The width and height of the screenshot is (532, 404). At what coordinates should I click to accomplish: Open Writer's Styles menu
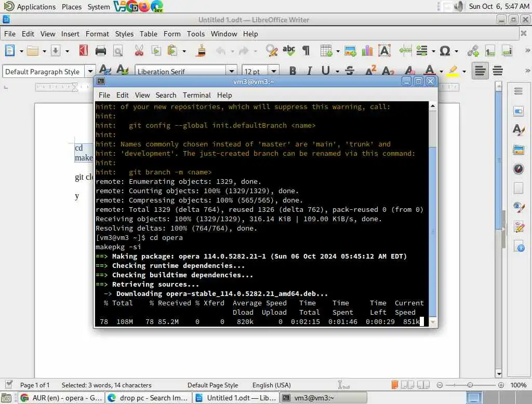(x=124, y=34)
